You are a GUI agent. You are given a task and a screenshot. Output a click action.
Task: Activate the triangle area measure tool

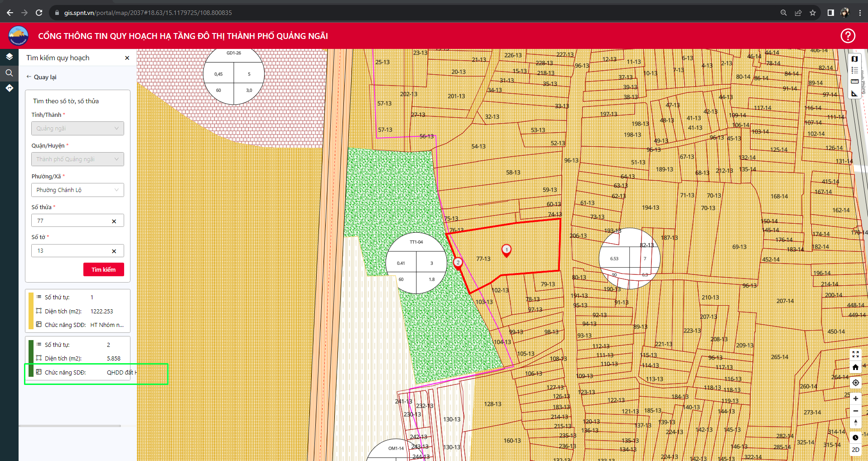click(854, 93)
